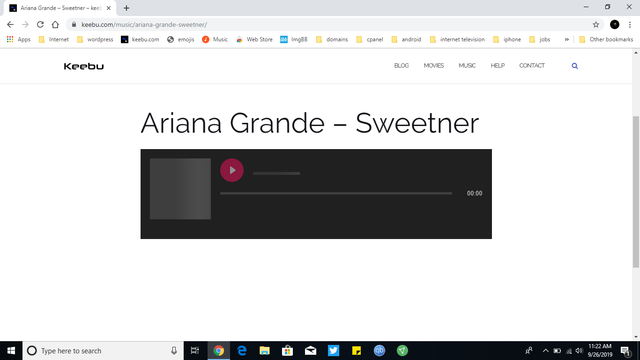Open the green paper-plane taskbar app
The width and height of the screenshot is (640, 360).
coord(402,351)
